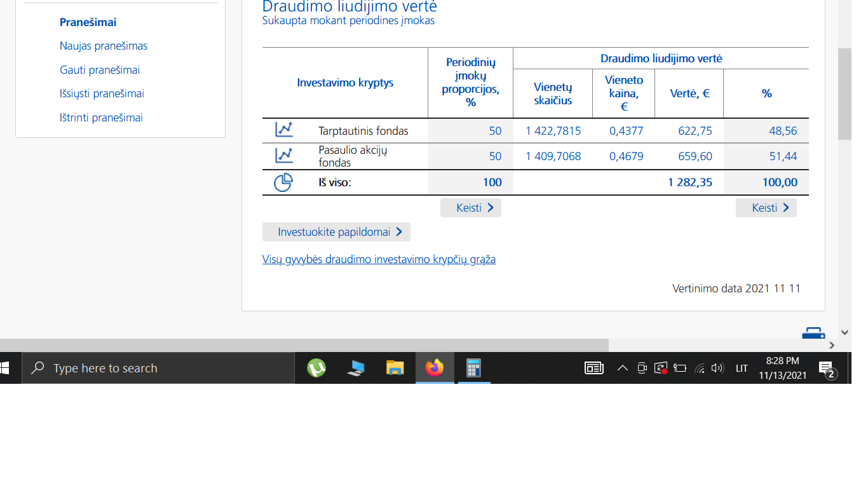Click the Pasaulio akcijų fondas chart icon
The image size is (868, 488).
284,156
